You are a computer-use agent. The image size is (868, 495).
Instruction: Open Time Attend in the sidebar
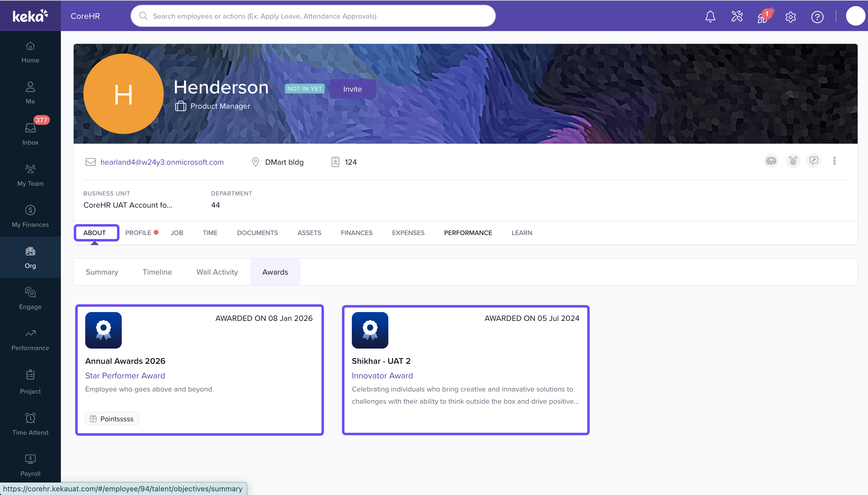tap(30, 424)
